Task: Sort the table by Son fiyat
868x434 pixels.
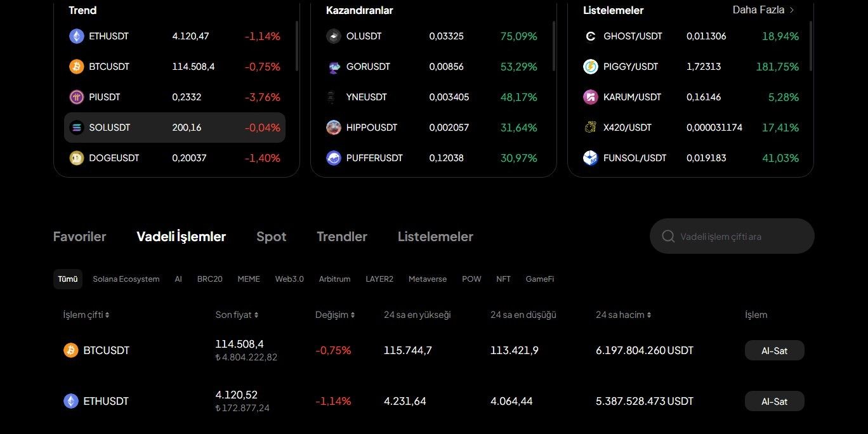Action: click(256, 315)
